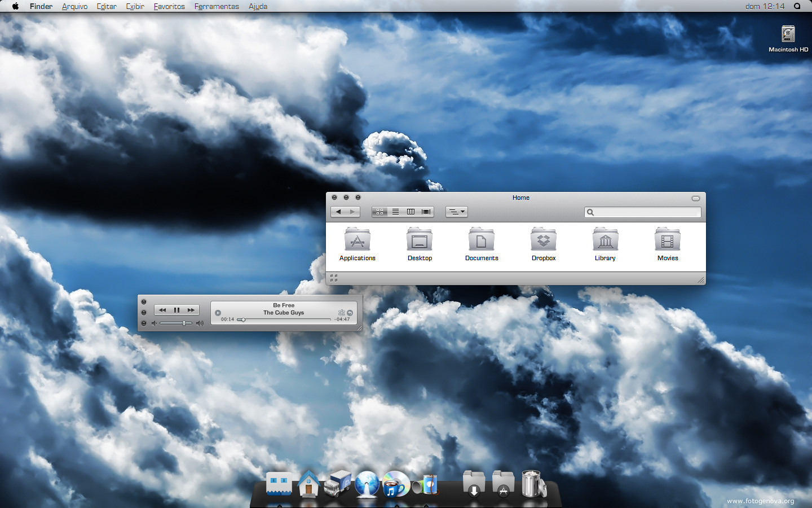812x508 pixels.
Task: Toggle the toolbar pill button in Home window
Action: click(696, 198)
